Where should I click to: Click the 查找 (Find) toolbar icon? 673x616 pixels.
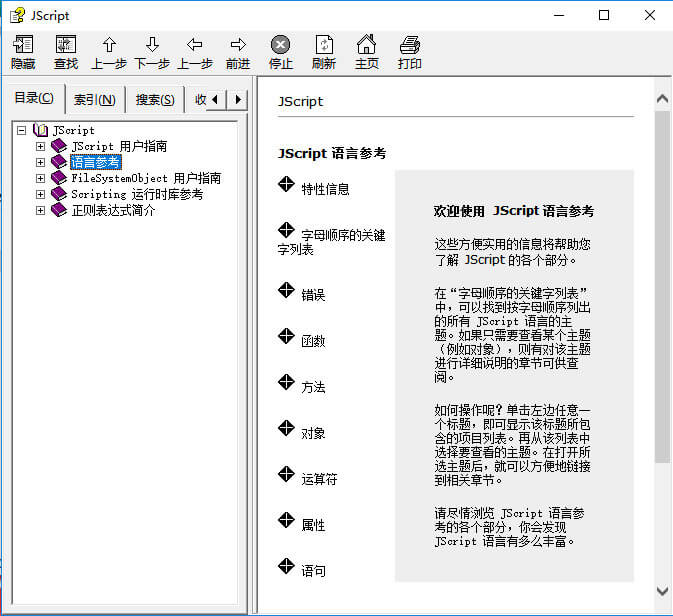(x=66, y=45)
